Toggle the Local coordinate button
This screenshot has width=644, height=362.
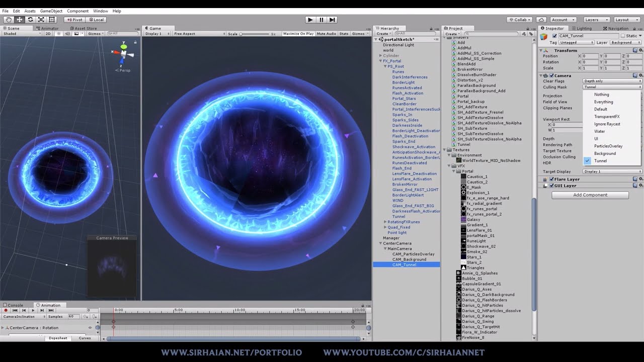click(95, 20)
